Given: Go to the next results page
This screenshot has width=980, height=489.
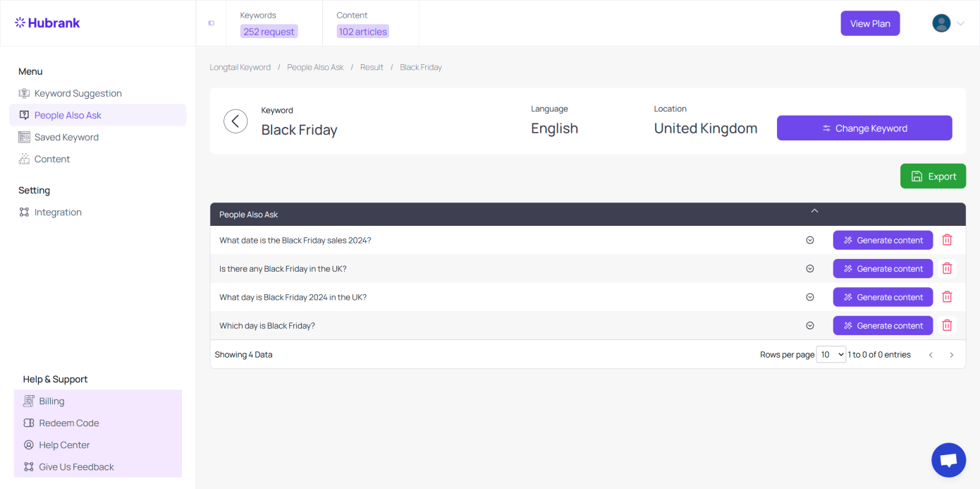Looking at the screenshot, I should tap(951, 355).
